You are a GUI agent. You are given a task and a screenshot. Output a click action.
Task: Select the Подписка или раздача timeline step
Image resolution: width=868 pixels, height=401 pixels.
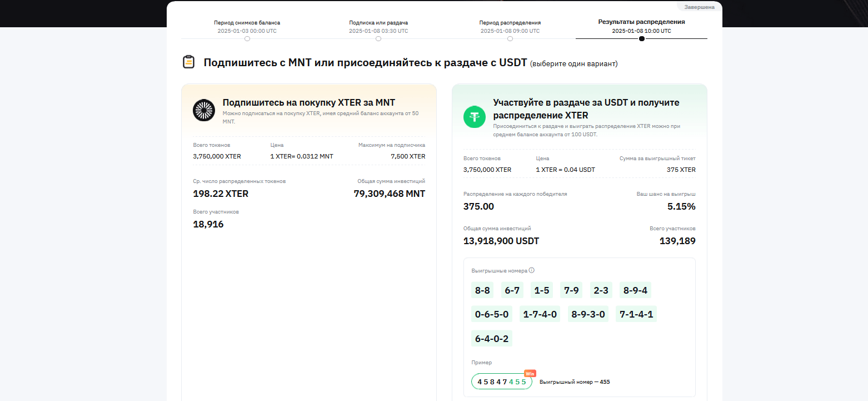(378, 27)
